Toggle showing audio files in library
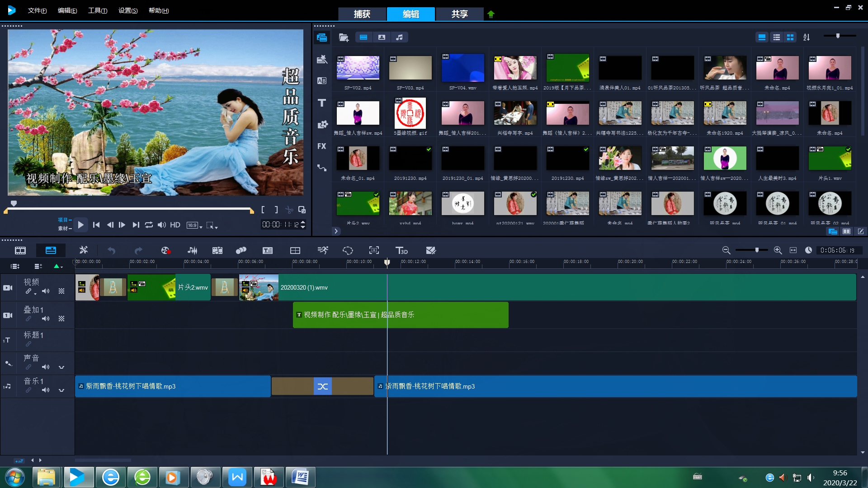The height and width of the screenshot is (488, 868). point(399,38)
